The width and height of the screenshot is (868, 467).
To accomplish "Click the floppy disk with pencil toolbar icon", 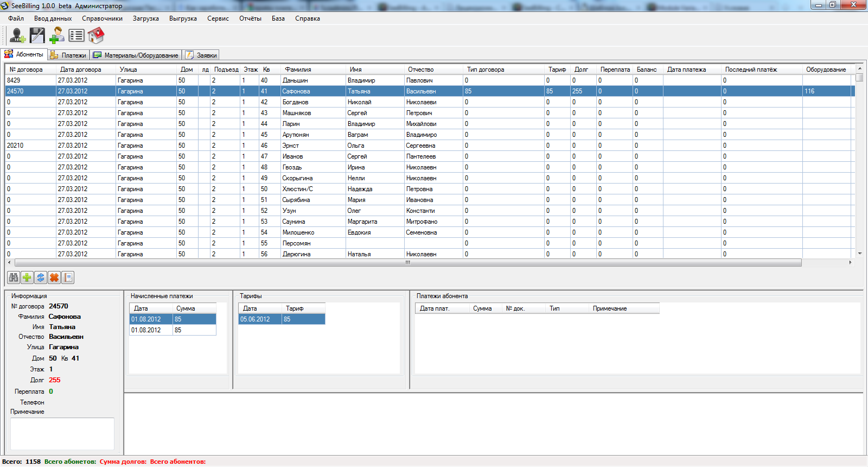I will (37, 36).
